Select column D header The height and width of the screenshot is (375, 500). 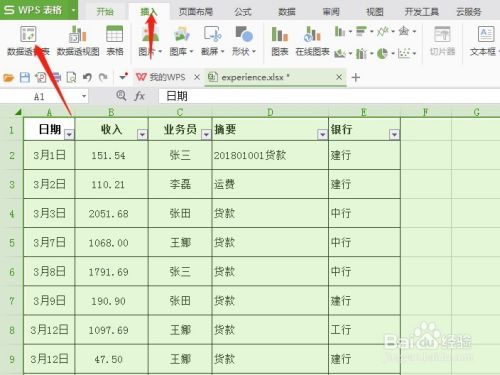[270, 112]
